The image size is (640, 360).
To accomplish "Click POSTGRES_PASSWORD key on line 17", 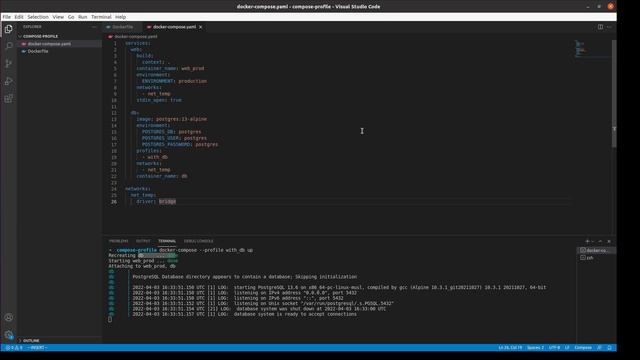I will pos(166,144).
